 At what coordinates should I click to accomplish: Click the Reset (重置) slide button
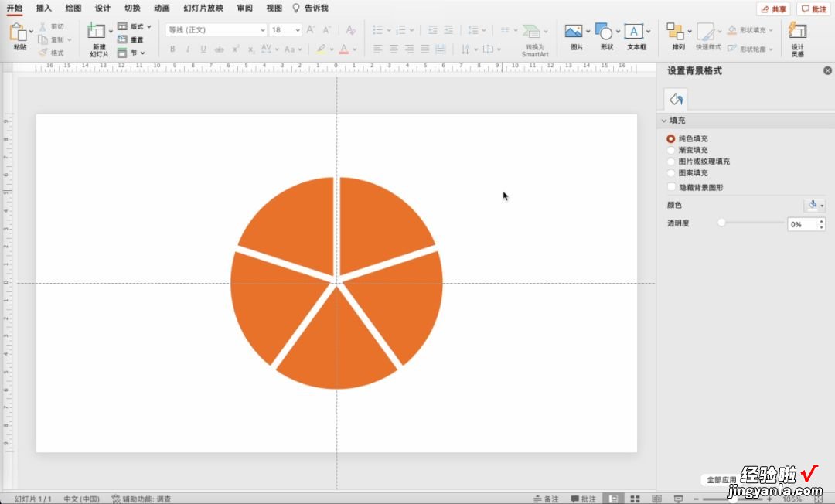click(x=131, y=40)
